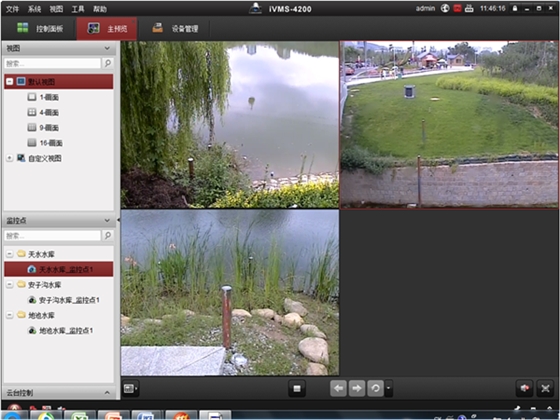The image size is (560, 420).
Task: Open the window layout selector icon
Action: (x=130, y=388)
